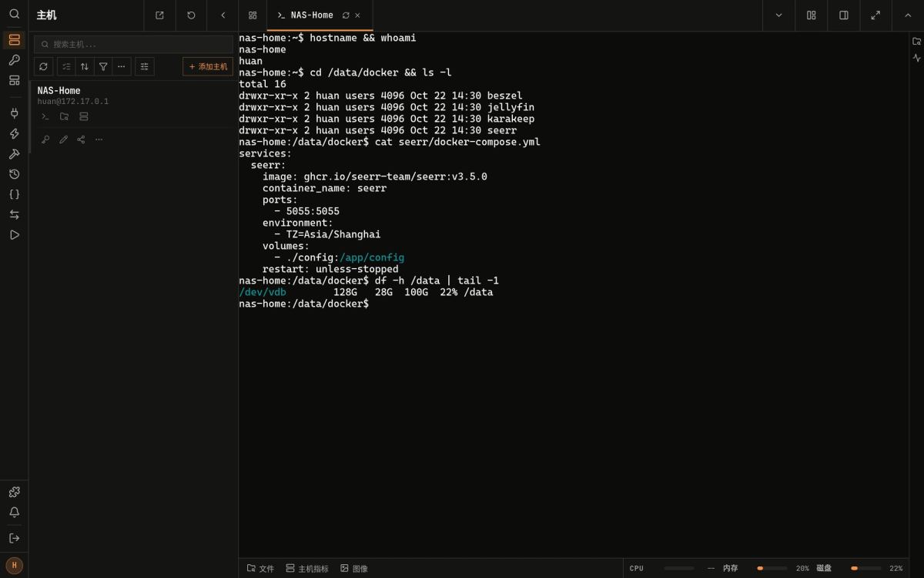The height and width of the screenshot is (578, 924).
Task: Click the 内存 usage bar
Action: (772, 569)
